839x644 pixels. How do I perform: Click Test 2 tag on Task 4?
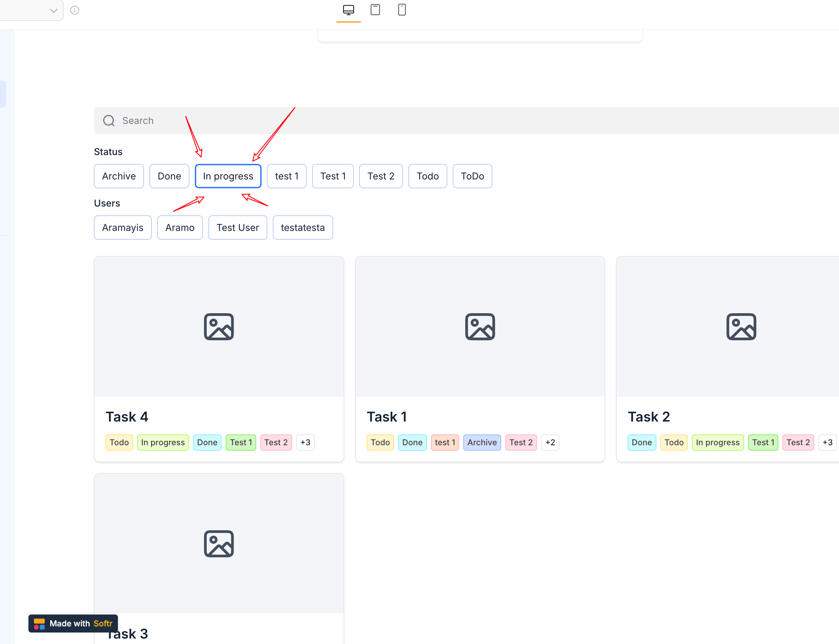(276, 442)
